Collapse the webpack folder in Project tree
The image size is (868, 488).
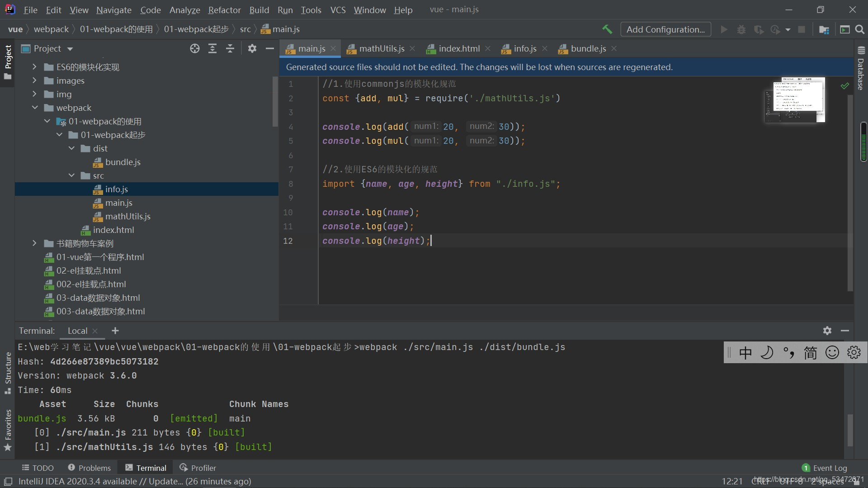pyautogui.click(x=35, y=108)
